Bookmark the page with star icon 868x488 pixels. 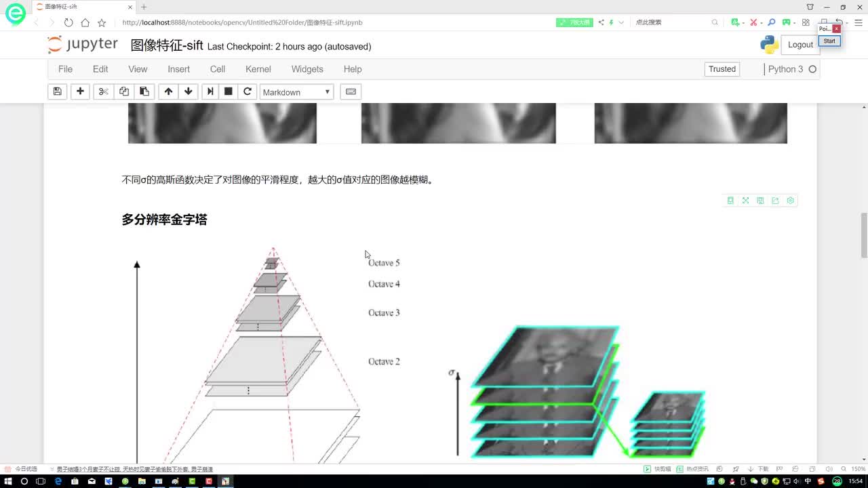[x=102, y=22]
